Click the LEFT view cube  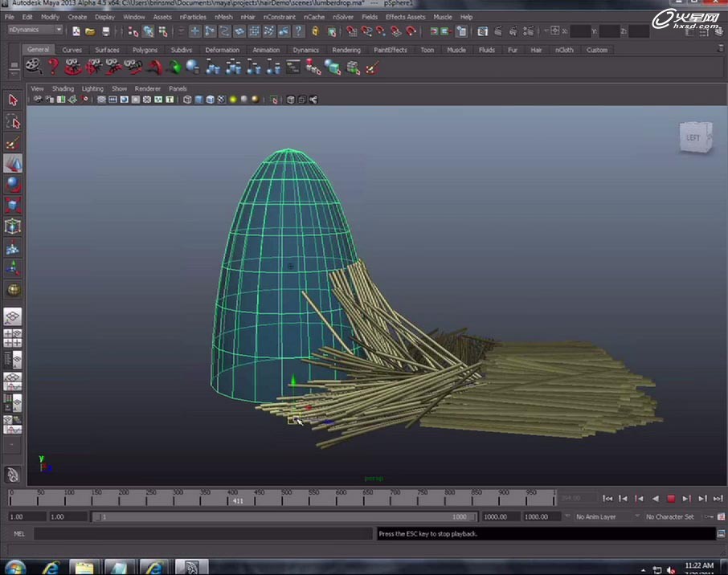(x=693, y=137)
